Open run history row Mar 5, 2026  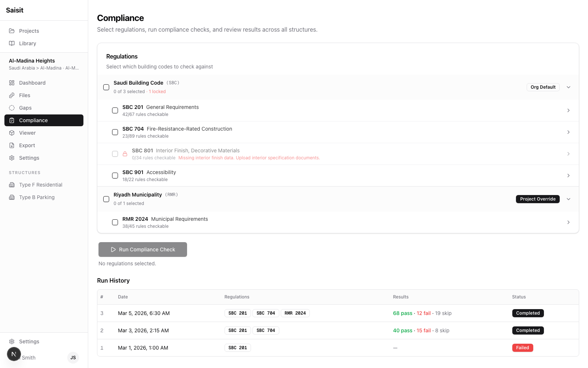338,313
